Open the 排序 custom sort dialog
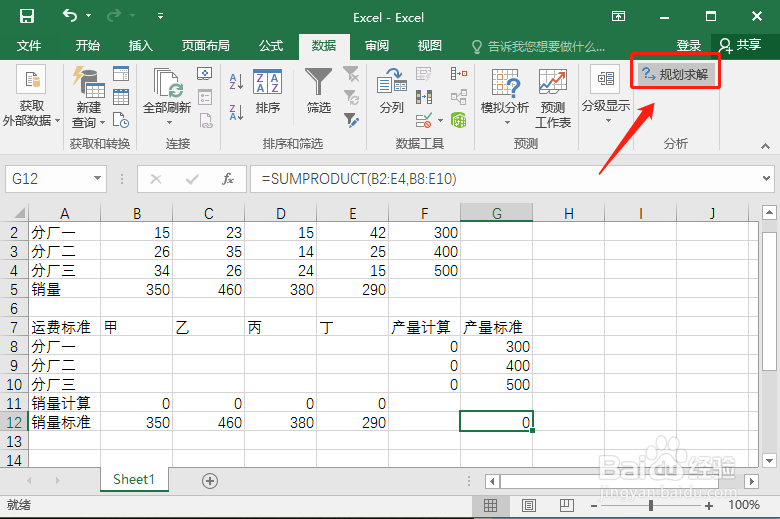The height and width of the screenshot is (519, 780). pyautogui.click(x=268, y=91)
